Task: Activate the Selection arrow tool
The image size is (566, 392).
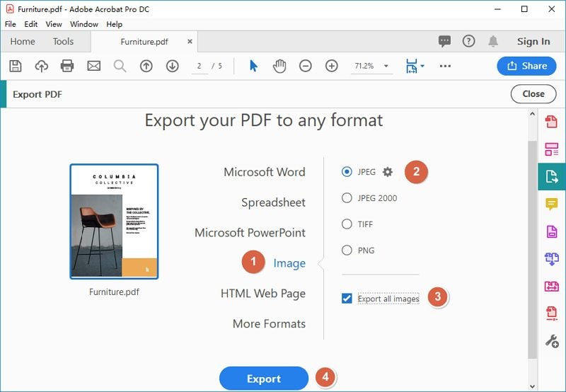Action: [x=253, y=66]
